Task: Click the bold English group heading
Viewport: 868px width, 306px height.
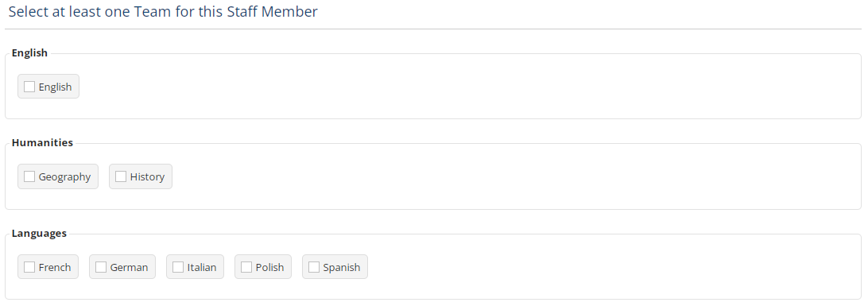Action: 29,53
